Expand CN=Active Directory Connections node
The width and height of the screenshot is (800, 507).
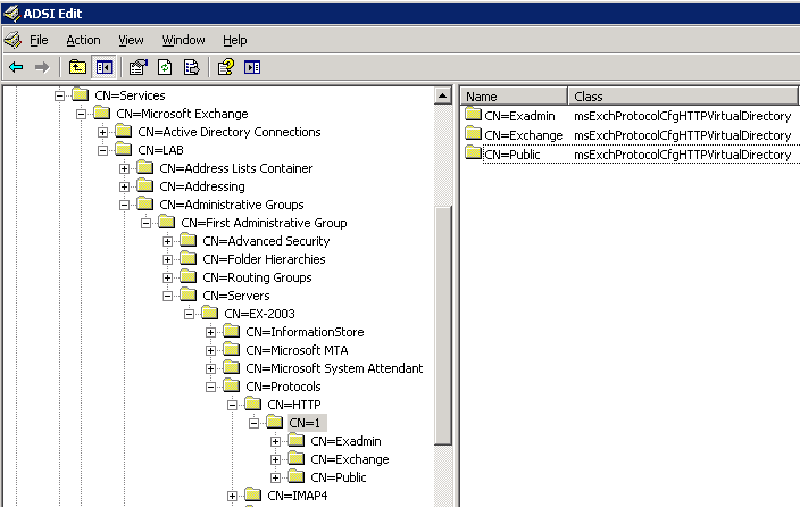[103, 132]
